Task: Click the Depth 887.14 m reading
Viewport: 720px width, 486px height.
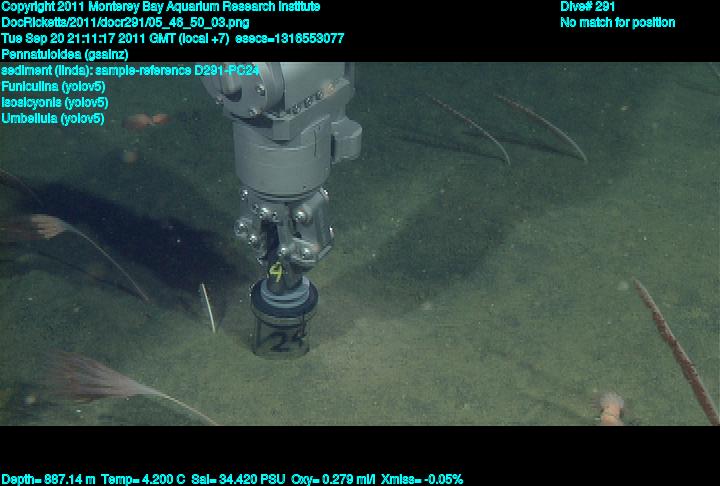Action: pyautogui.click(x=49, y=479)
